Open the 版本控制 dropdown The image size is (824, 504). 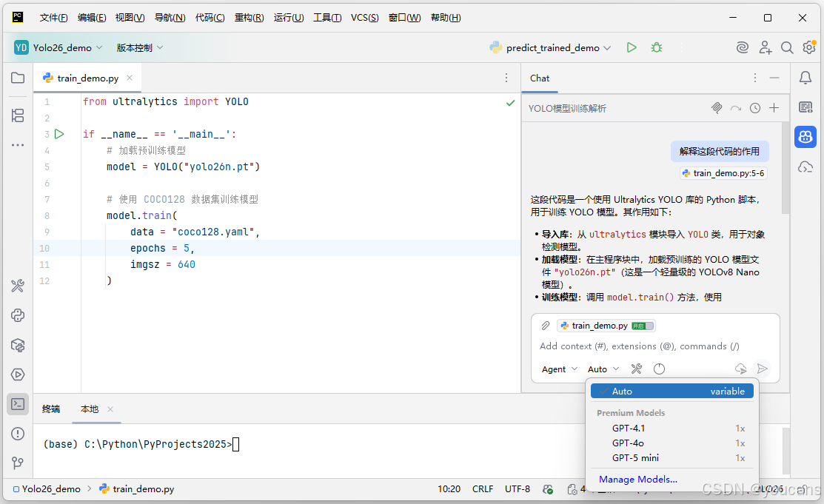tap(139, 48)
